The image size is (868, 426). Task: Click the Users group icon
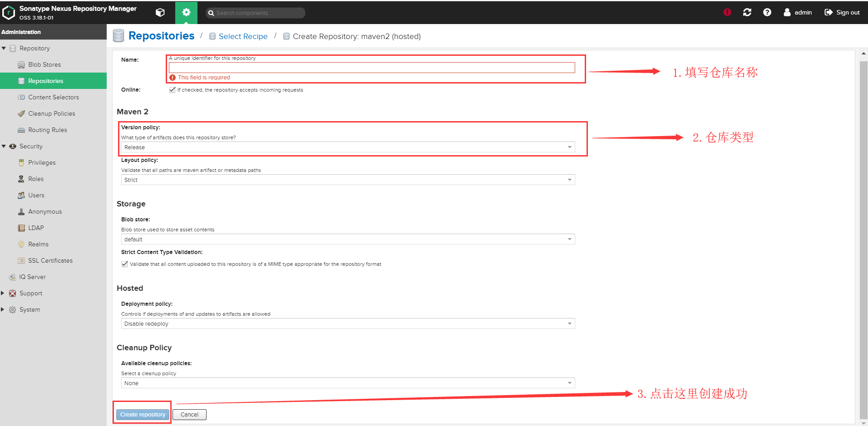tap(21, 196)
